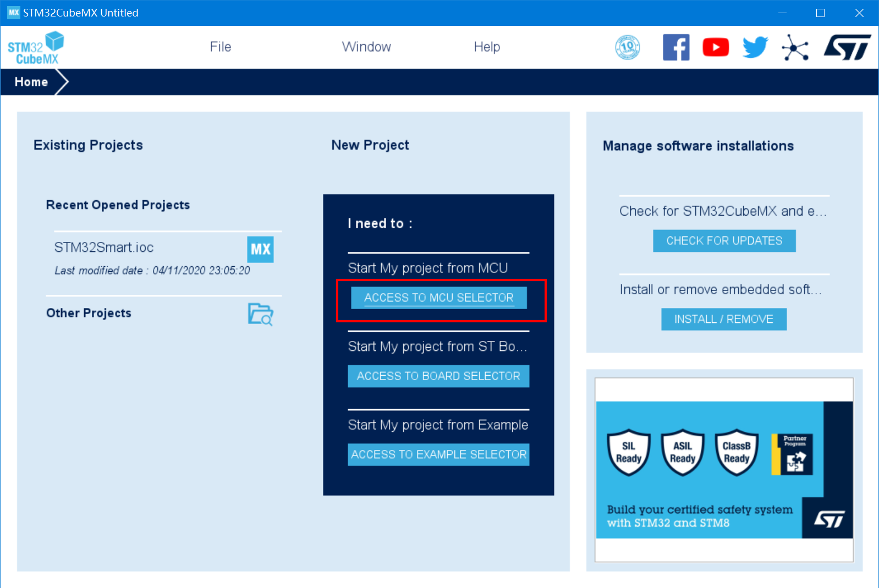Open the ST Facebook page icon

click(x=676, y=47)
